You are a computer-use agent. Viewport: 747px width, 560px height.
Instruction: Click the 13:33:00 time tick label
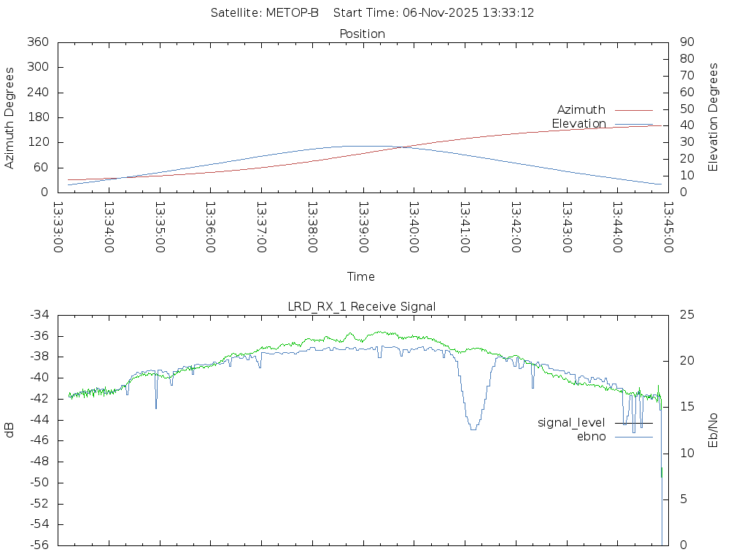(58, 227)
